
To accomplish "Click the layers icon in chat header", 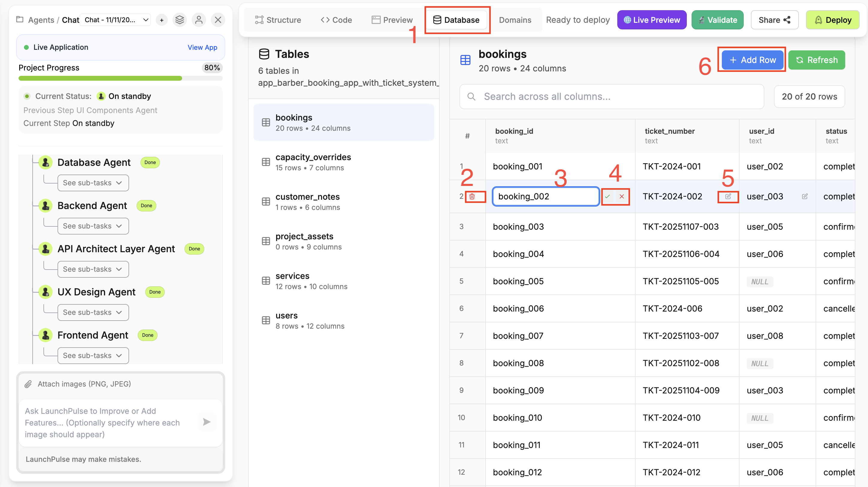I will click(x=180, y=19).
